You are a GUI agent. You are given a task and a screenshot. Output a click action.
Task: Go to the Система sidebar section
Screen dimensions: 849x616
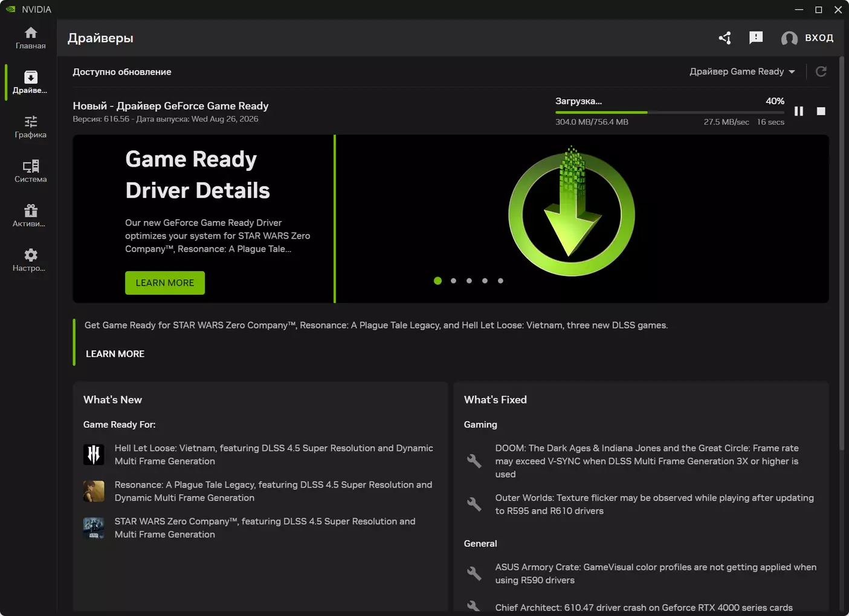pyautogui.click(x=30, y=172)
